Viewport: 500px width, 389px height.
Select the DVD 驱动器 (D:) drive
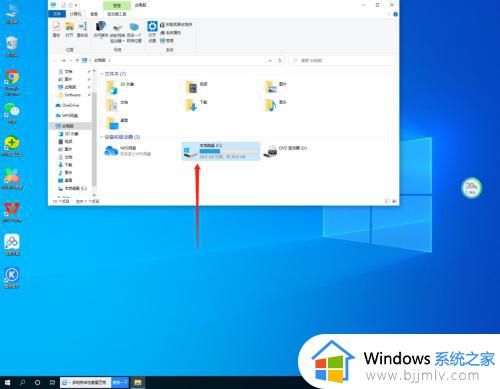pos(285,151)
